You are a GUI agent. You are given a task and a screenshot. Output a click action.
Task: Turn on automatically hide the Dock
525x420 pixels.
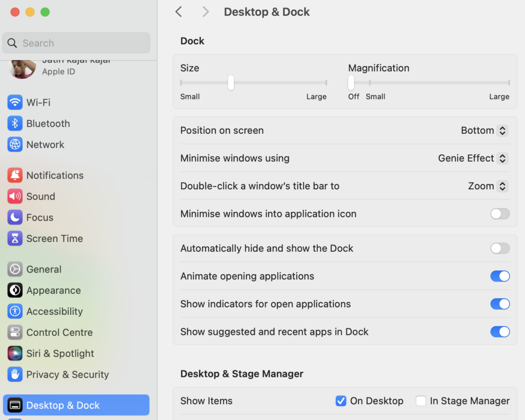499,249
